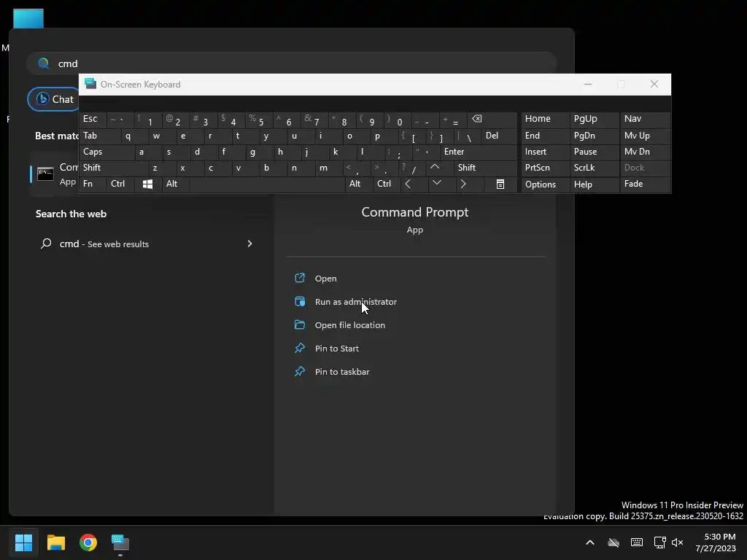747x560 pixels.
Task: Select On-Screen Keyboard icon in the taskbar
Action: (x=120, y=542)
